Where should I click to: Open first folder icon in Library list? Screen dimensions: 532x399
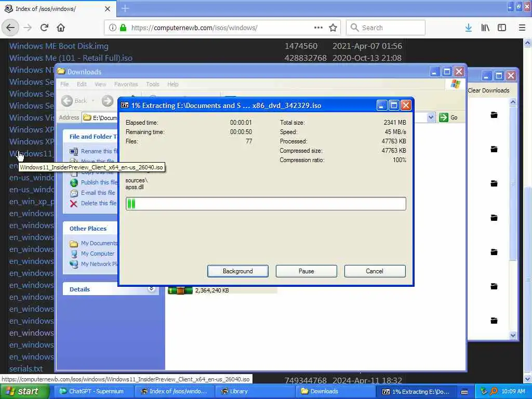(x=494, y=115)
